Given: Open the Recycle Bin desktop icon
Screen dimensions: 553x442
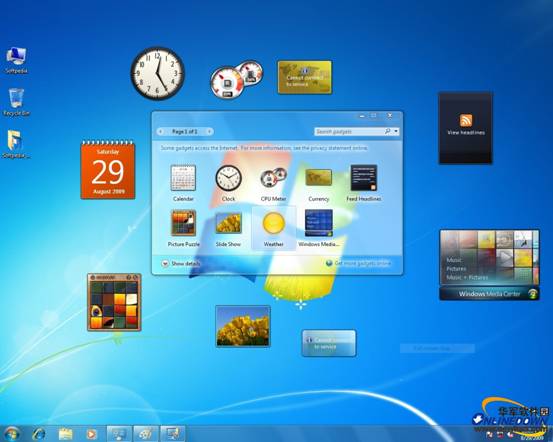Looking at the screenshot, I should coord(16,102).
